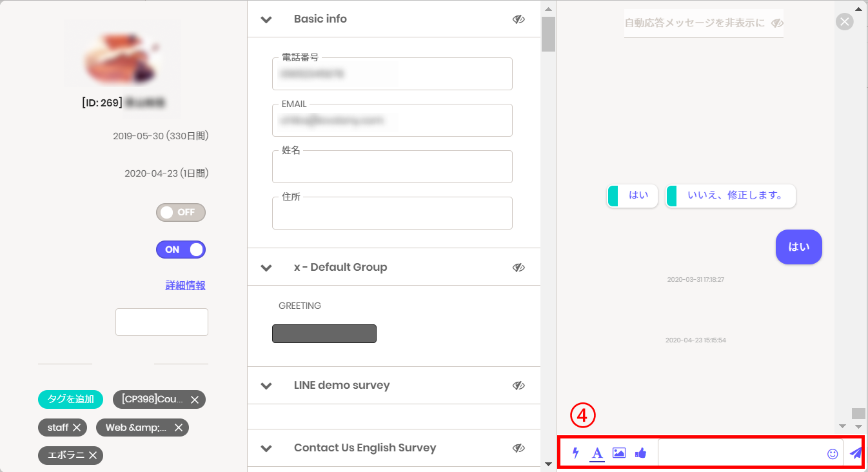This screenshot has width=868, height=472.
Task: Toggle visibility of LINE demo survey
Action: point(518,386)
